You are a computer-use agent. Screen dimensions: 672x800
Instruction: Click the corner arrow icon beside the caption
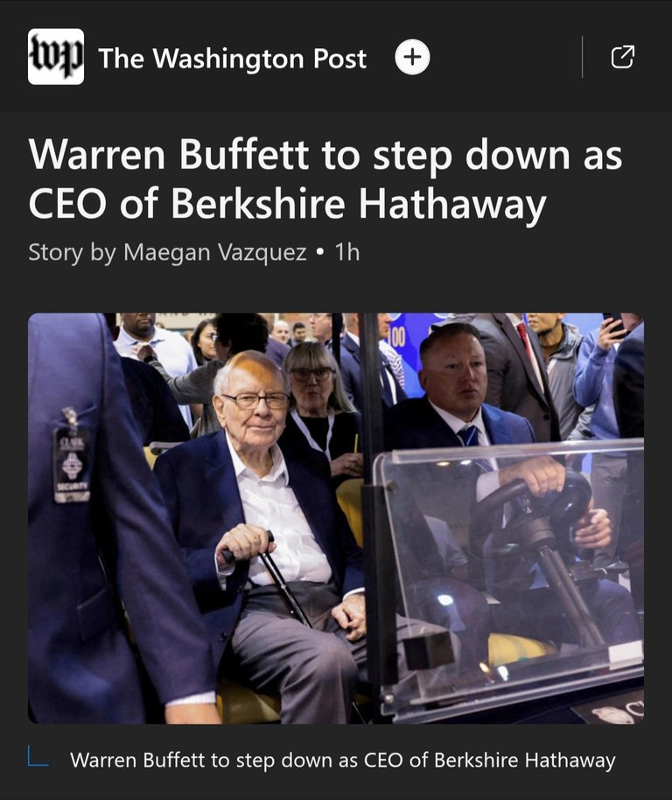[x=38, y=755]
